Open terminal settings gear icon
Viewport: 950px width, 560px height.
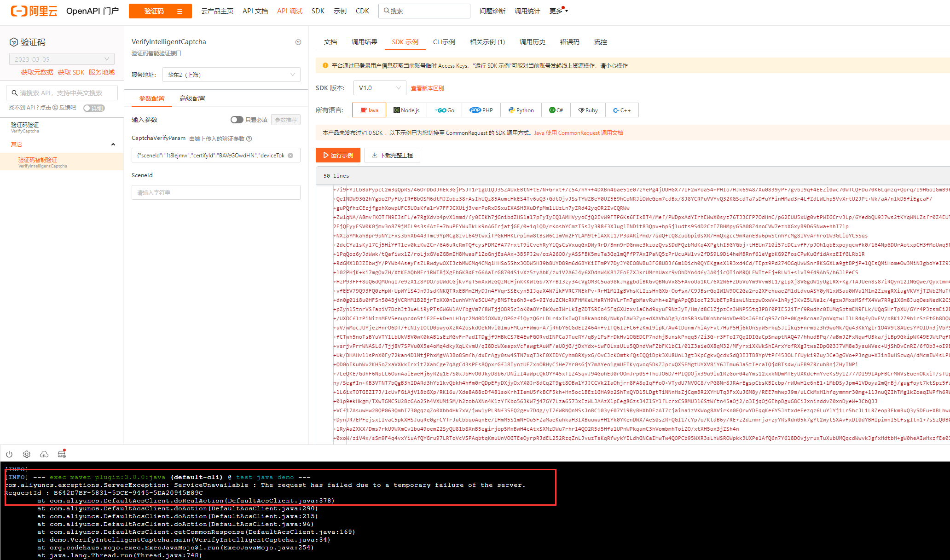pyautogui.click(x=27, y=454)
